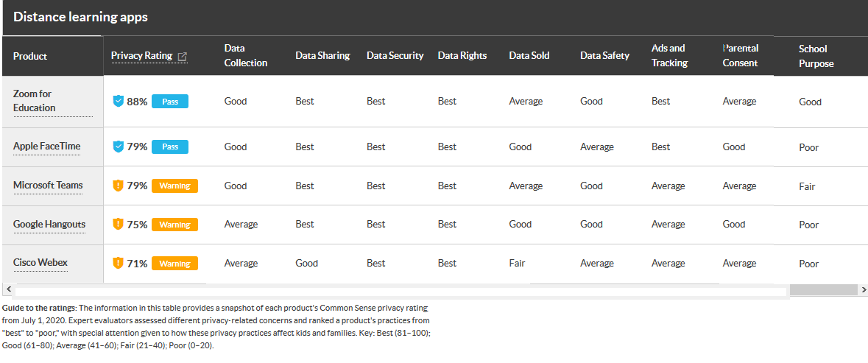
Task: Click the School Purpose column header
Action: coord(816,56)
